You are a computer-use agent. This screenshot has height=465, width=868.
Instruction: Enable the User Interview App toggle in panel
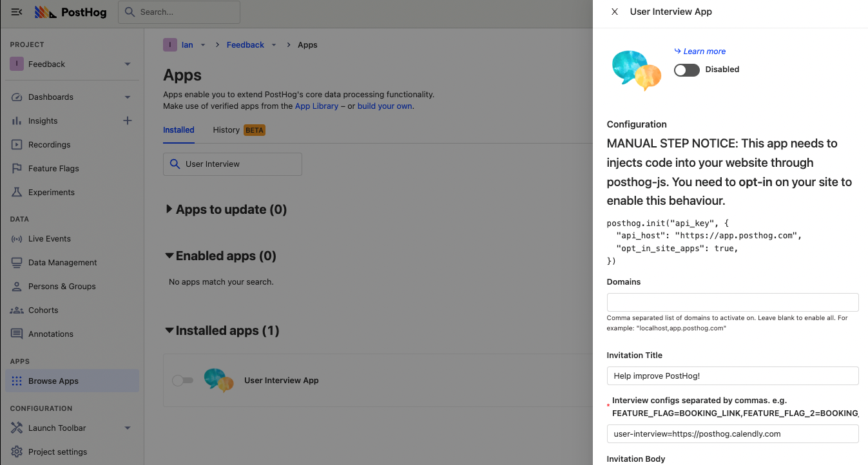click(x=687, y=70)
